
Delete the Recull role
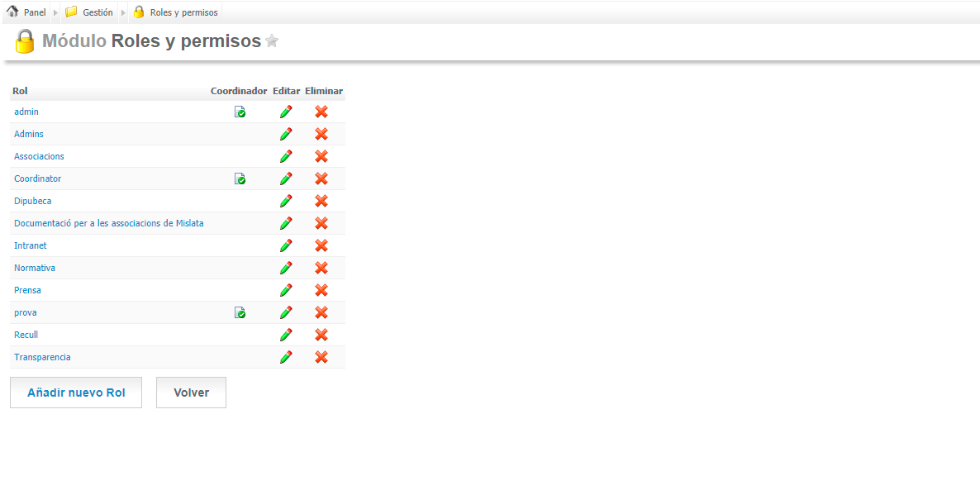[321, 335]
